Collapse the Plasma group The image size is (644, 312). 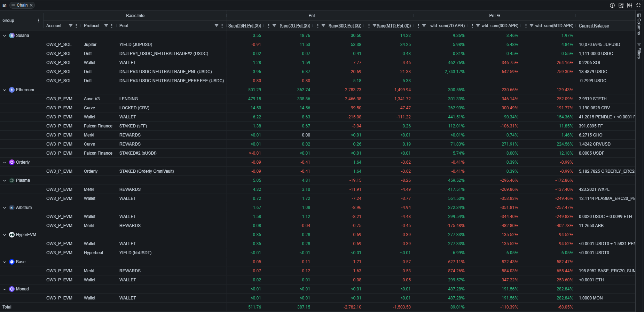(x=5, y=180)
